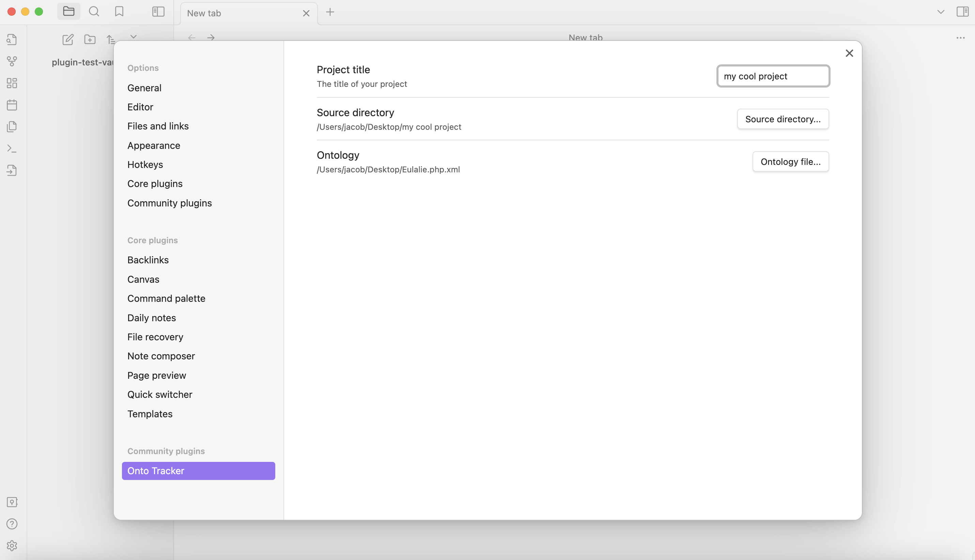The height and width of the screenshot is (560, 975).
Task: Click the Source directory... button
Action: point(782,119)
